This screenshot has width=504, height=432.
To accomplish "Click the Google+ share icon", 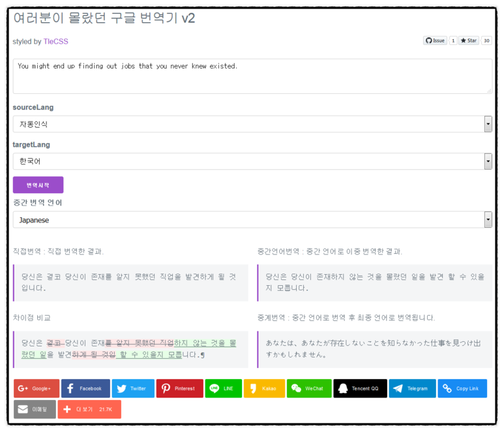I will click(37, 388).
